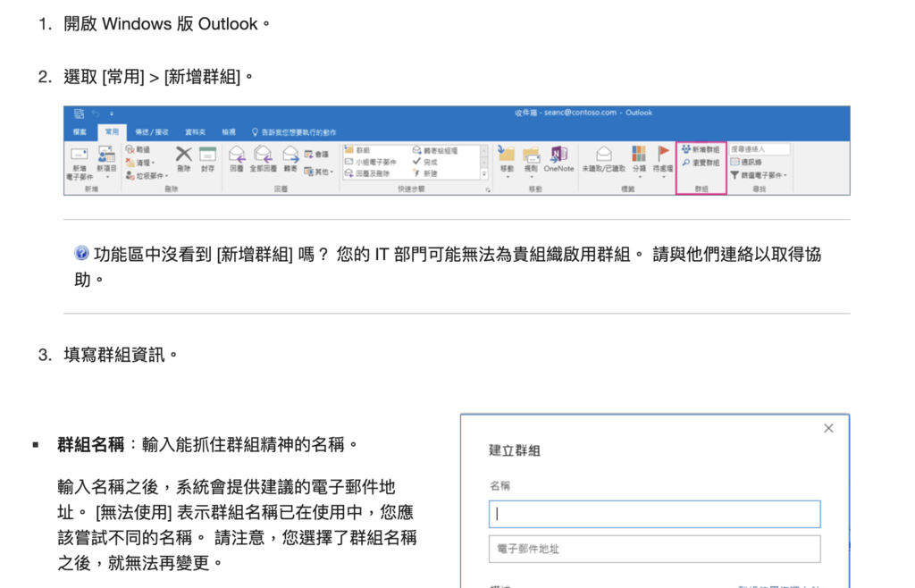Select the 完成 (Done) checkmark quick step
Viewport: 915px width, 588px height.
tap(424, 162)
